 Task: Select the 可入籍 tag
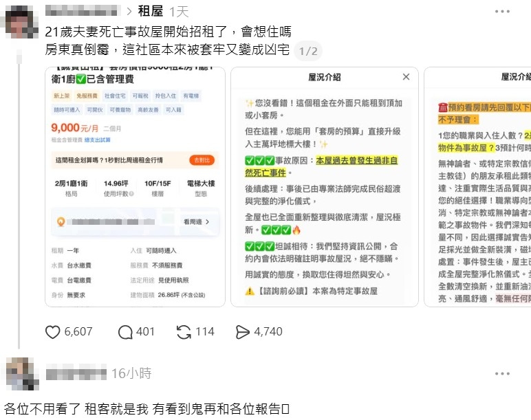point(173,110)
